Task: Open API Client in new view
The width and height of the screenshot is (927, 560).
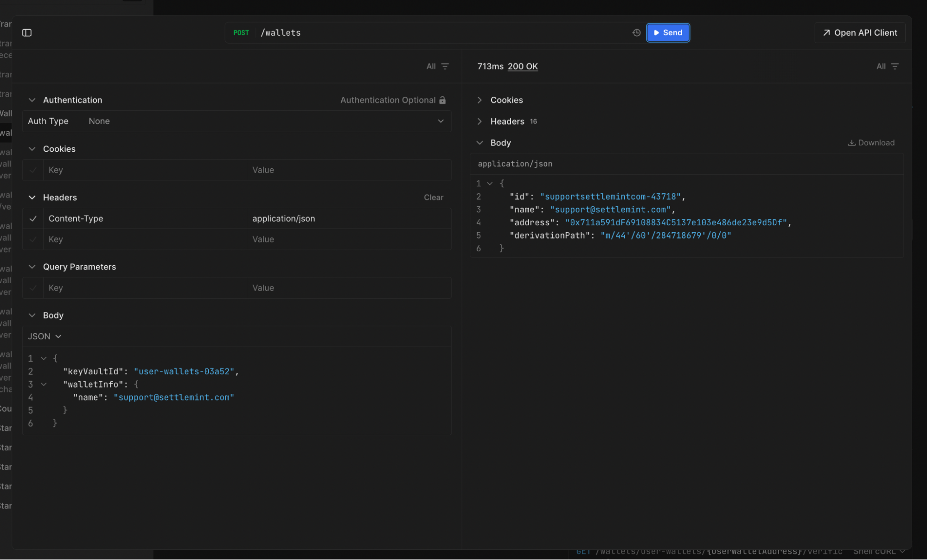Action: tap(860, 32)
